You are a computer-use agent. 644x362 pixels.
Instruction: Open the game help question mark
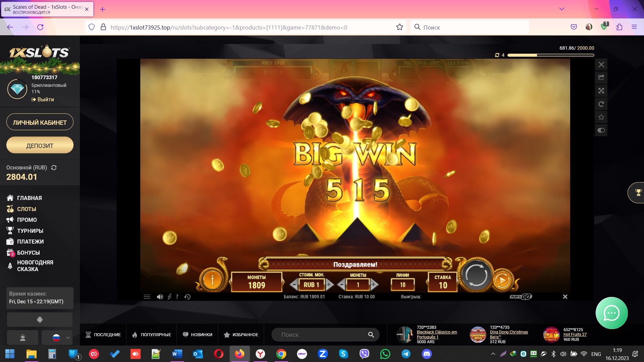(x=177, y=297)
